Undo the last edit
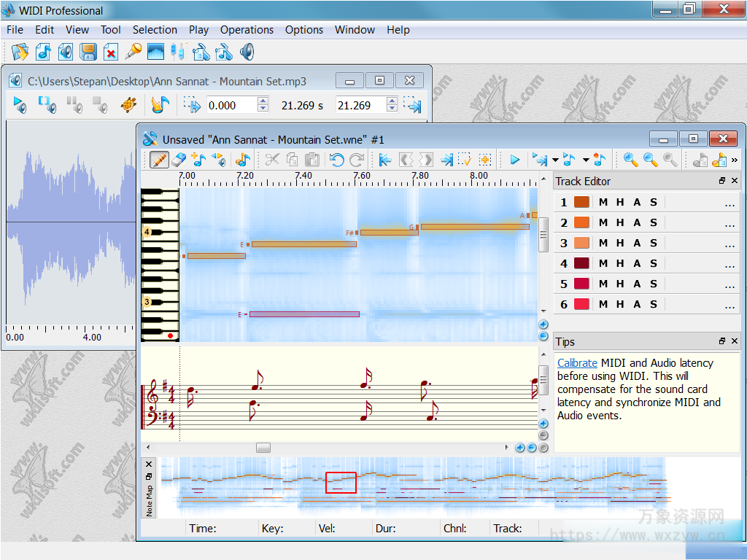 [x=337, y=160]
